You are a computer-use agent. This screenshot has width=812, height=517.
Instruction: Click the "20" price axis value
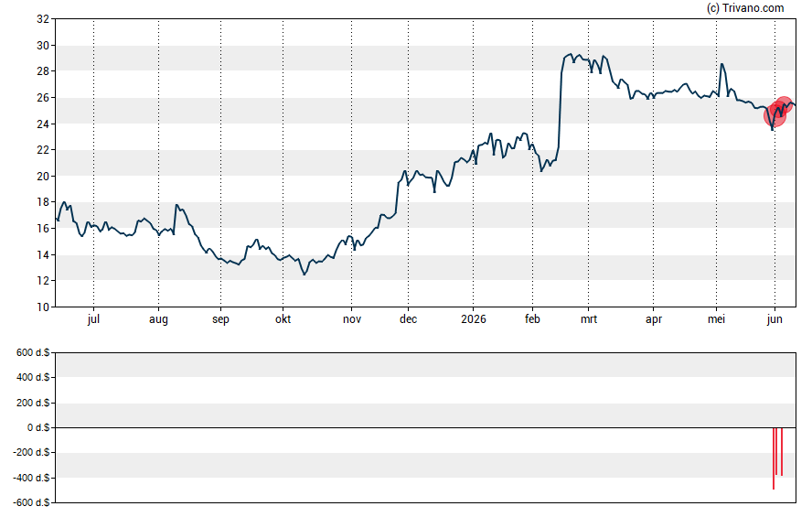pyautogui.click(x=43, y=176)
